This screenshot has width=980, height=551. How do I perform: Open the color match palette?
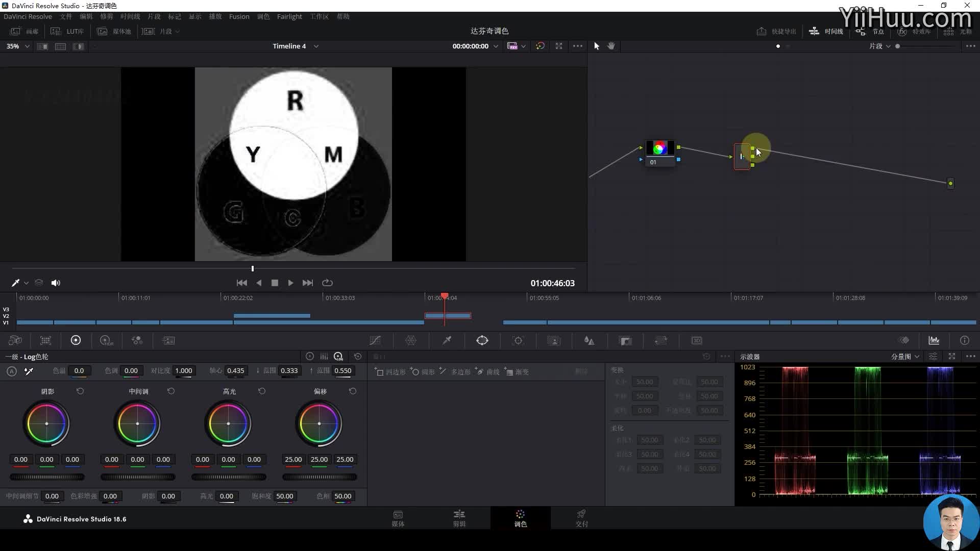click(x=45, y=340)
